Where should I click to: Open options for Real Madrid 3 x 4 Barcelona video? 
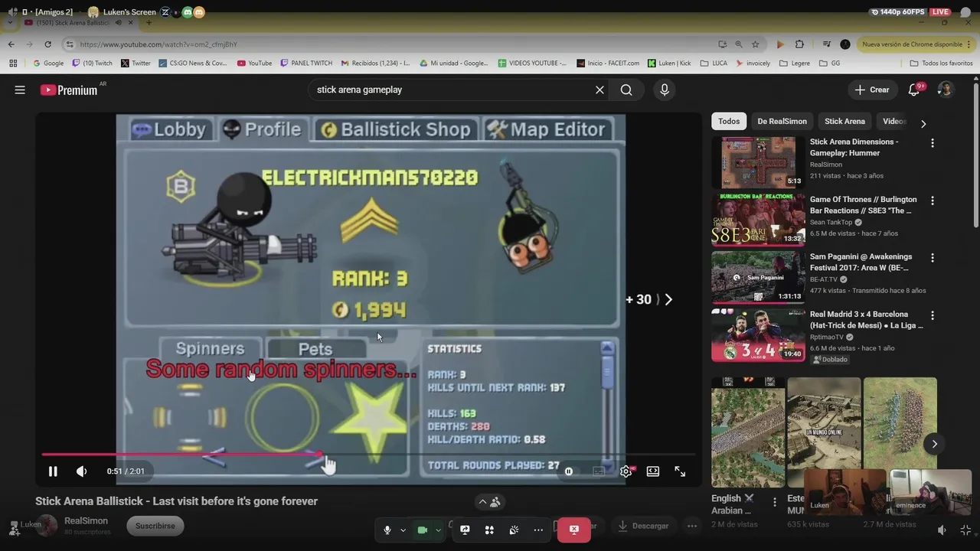pos(932,315)
